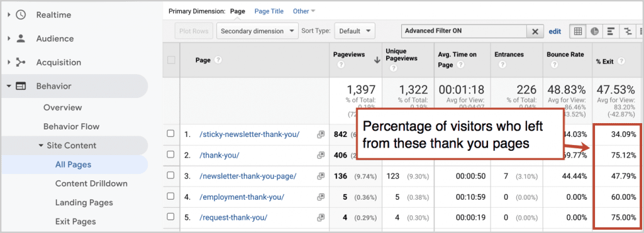Viewport: 644px width, 233px height.
Task: Open Behavior Flow report
Action: pos(72,126)
